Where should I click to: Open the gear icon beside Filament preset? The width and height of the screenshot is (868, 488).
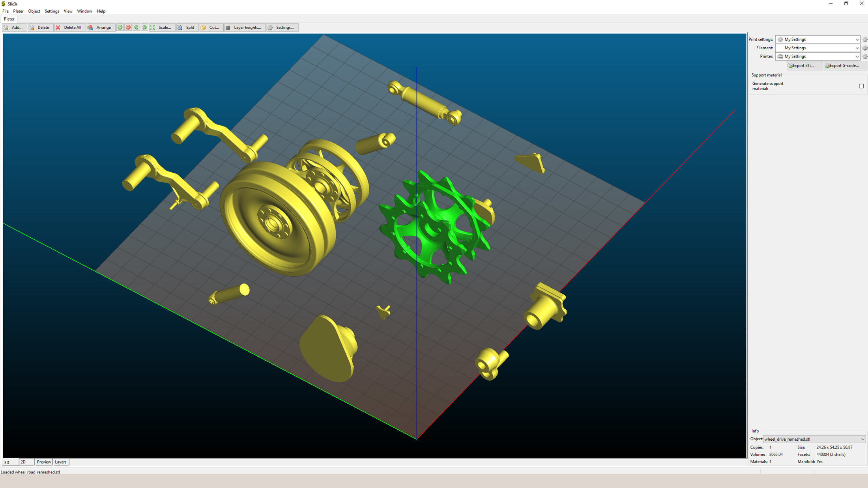[864, 48]
